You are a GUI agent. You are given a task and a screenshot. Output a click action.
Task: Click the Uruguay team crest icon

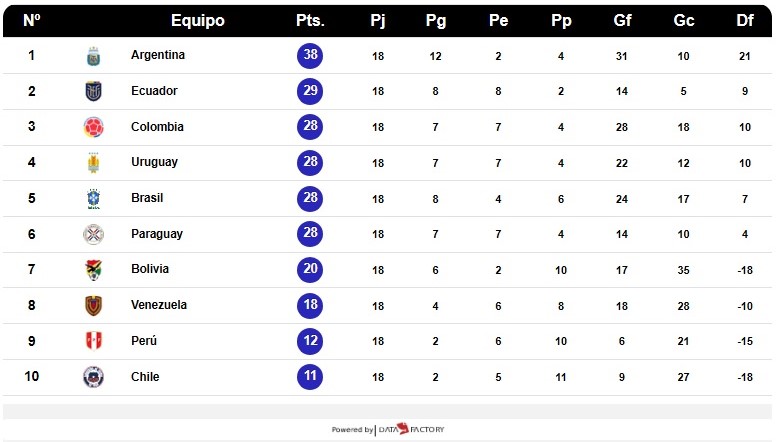click(93, 163)
